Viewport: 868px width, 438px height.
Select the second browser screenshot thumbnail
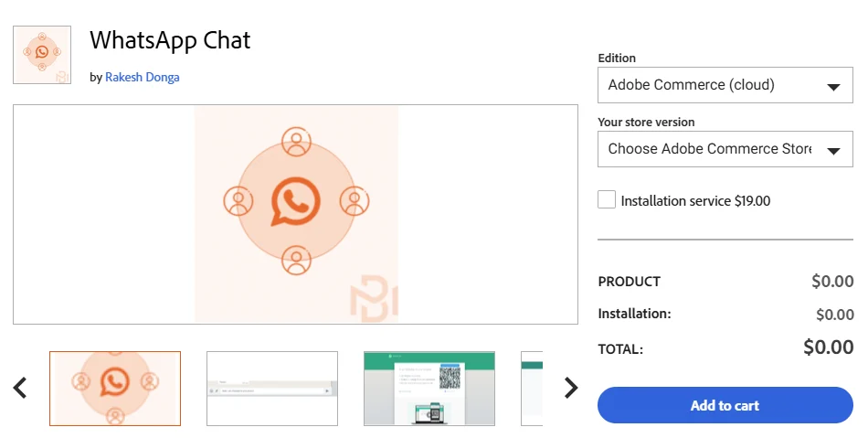(272, 389)
